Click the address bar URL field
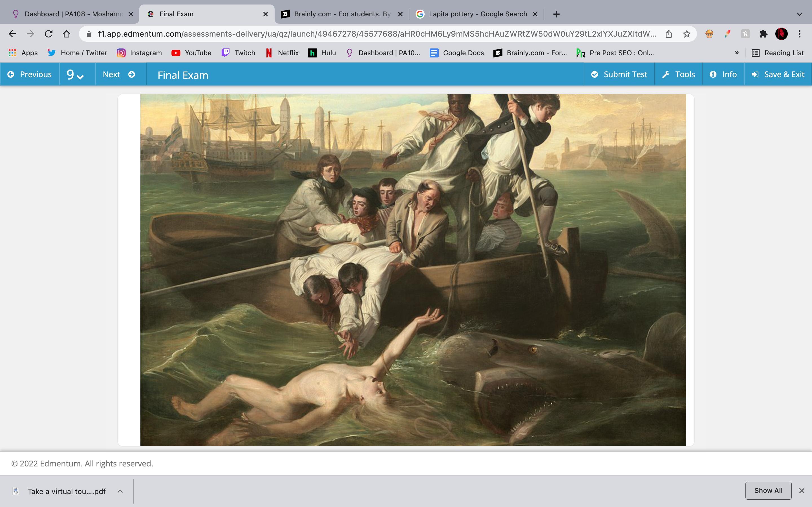The image size is (812, 507). 369,34
